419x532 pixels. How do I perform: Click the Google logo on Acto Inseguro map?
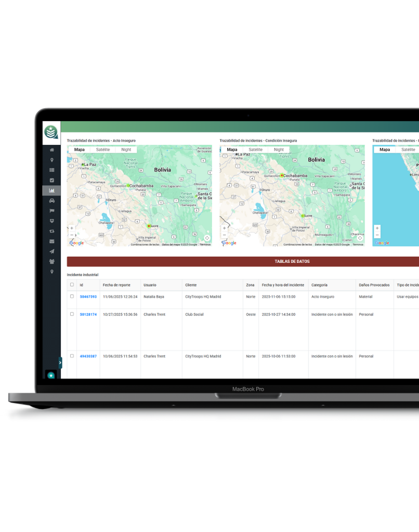76,243
